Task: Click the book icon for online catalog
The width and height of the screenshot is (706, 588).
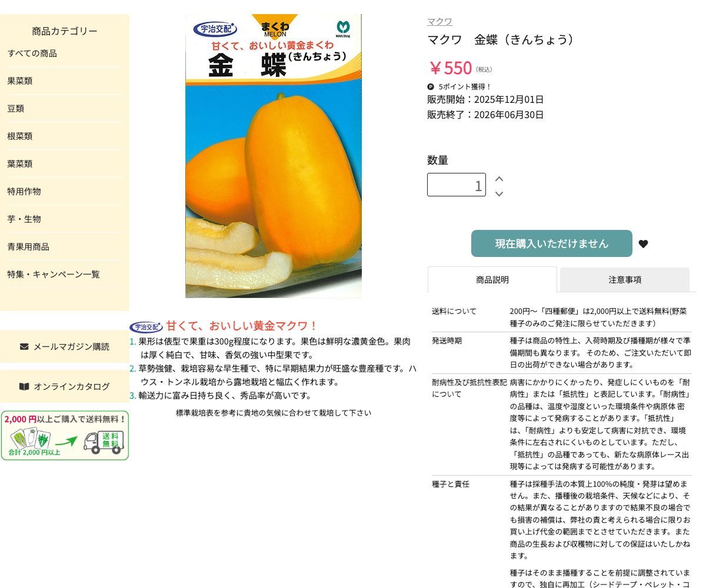Action: (24, 386)
